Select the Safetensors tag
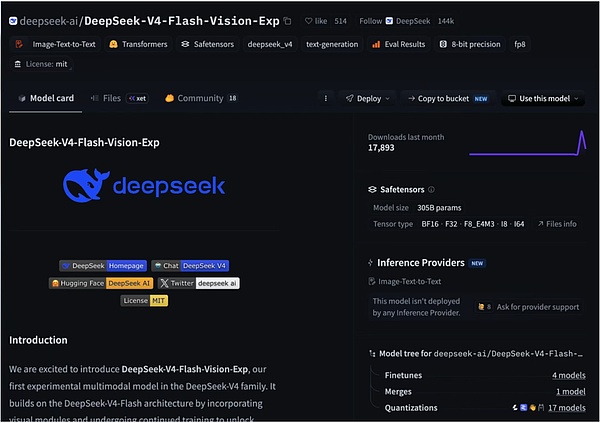Screen dimensions: 600x423 (x=207, y=44)
